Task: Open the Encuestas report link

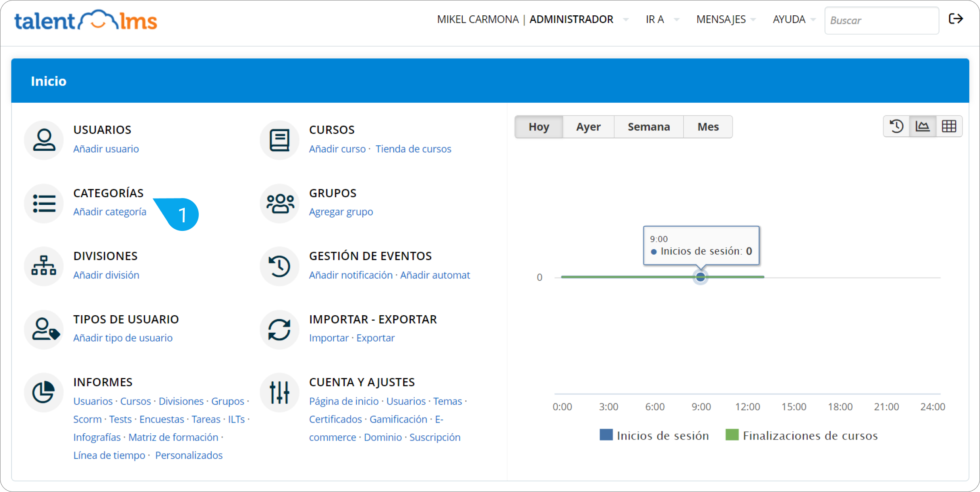Action: [162, 419]
